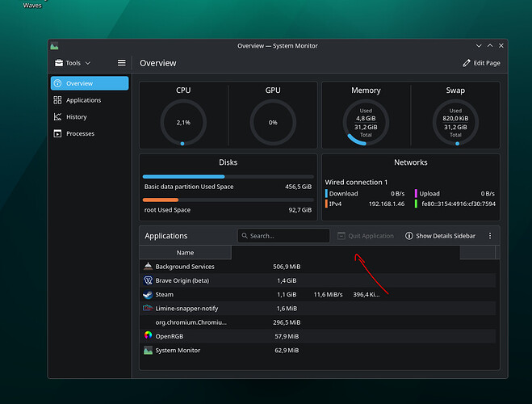Click the Brave Origin browser icon
The width and height of the screenshot is (532, 404).
(x=148, y=280)
